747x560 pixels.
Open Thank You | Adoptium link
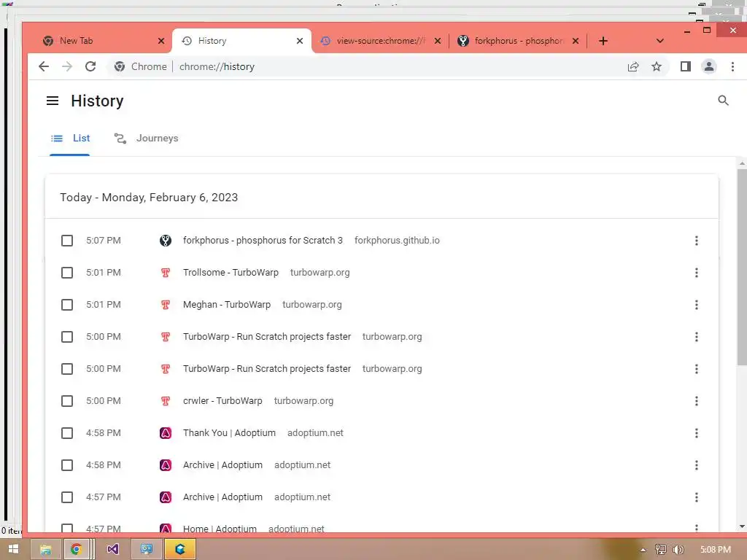(x=229, y=433)
